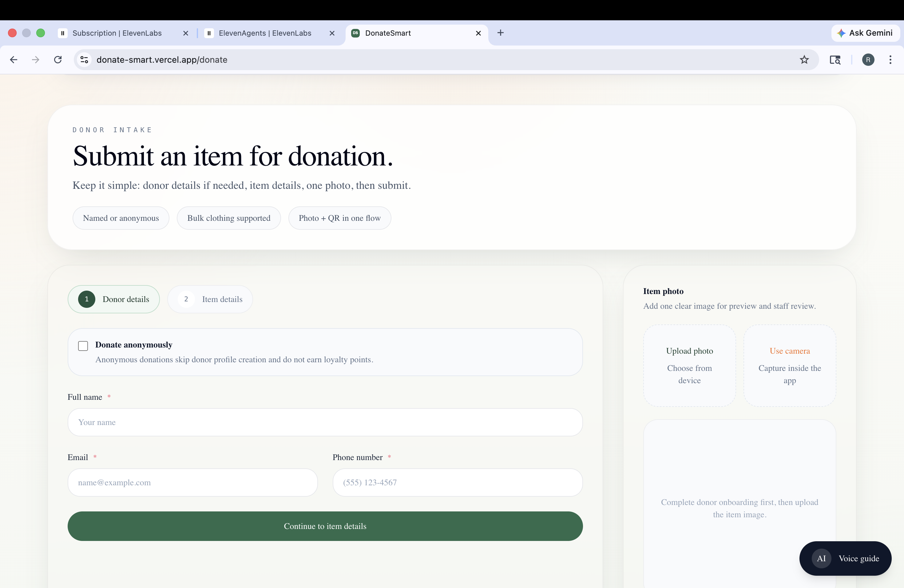Click the profile avatar R icon

click(868, 60)
